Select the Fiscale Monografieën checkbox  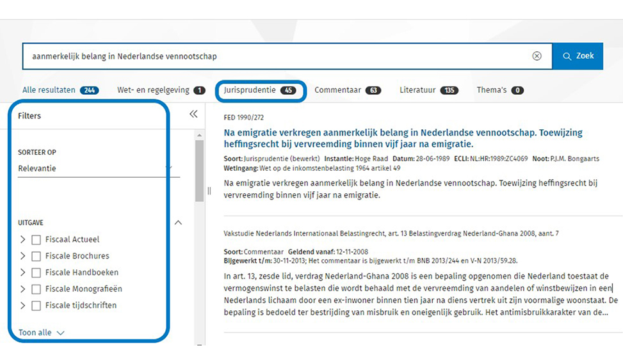click(x=36, y=289)
